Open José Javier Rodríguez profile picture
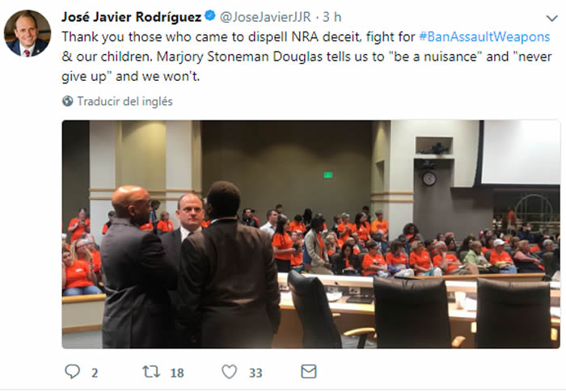This screenshot has width=566, height=392. pos(27,33)
